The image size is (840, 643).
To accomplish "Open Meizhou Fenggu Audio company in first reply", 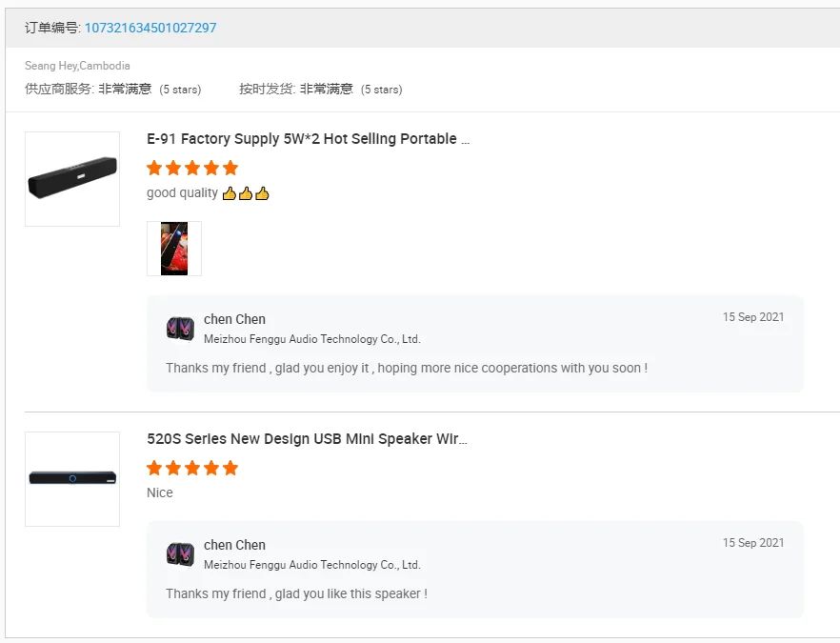I will [x=311, y=339].
